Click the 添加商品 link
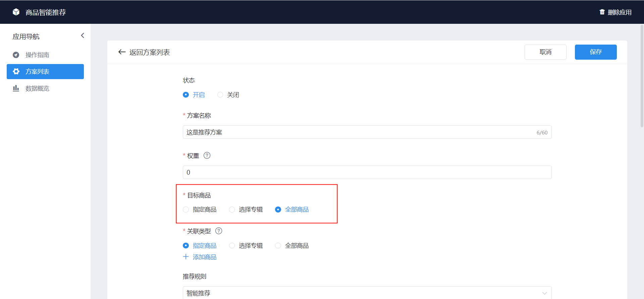This screenshot has width=644, height=299. click(205, 257)
